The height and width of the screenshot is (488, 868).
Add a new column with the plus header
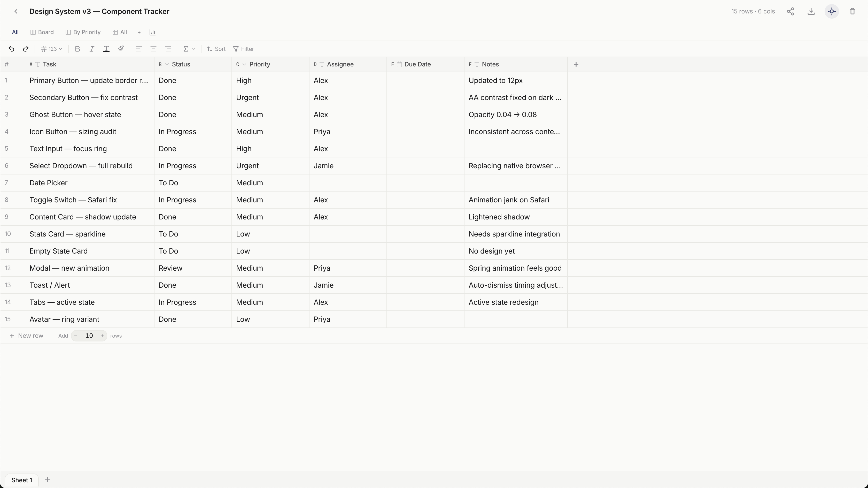point(576,64)
